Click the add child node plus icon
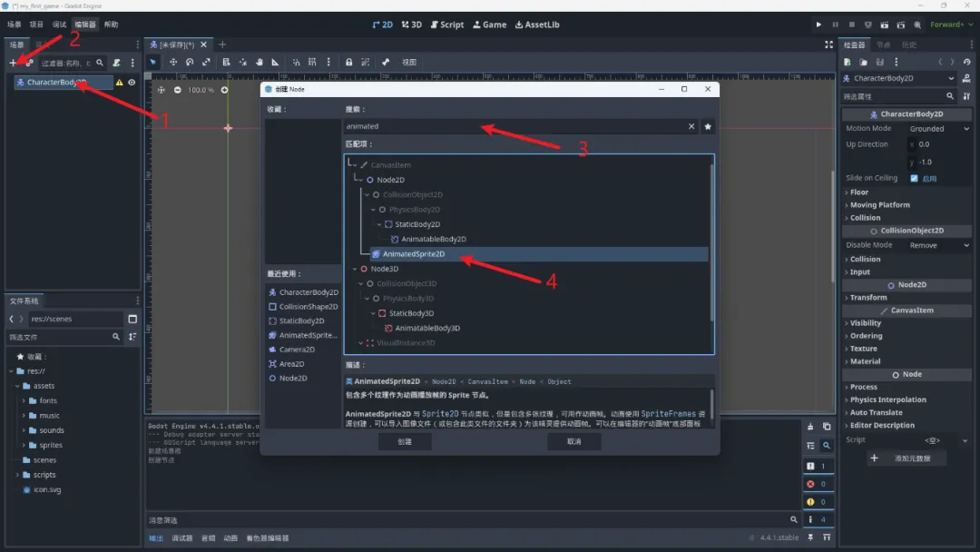Screen dimensions: 980x552 pos(13,63)
